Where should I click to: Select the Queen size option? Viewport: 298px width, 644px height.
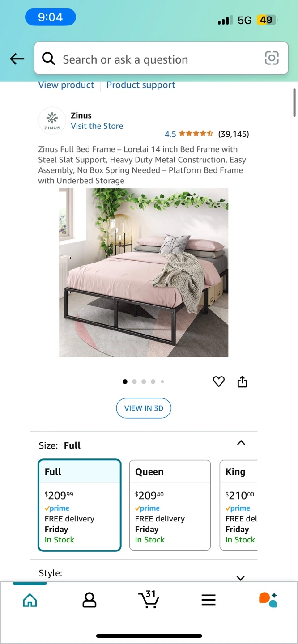pos(170,505)
